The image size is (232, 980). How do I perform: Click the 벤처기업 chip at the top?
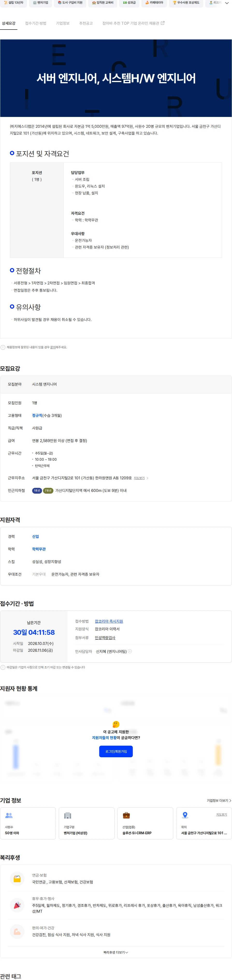tap(41, 3)
